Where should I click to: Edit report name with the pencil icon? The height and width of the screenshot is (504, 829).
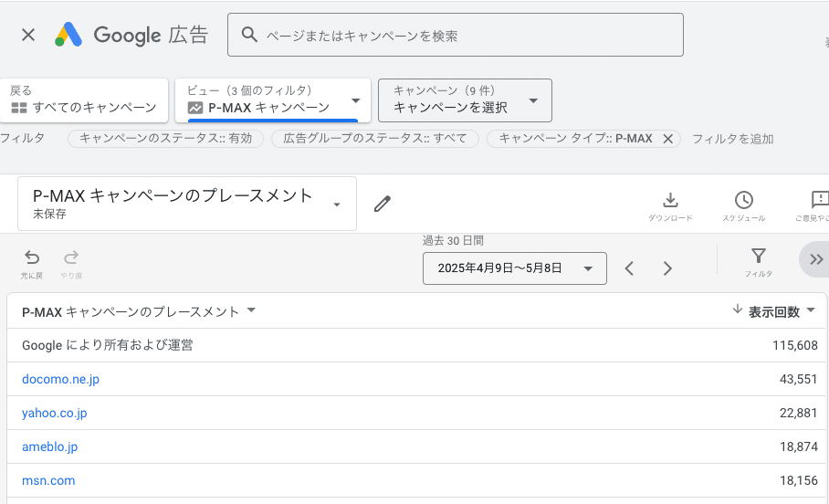383,204
